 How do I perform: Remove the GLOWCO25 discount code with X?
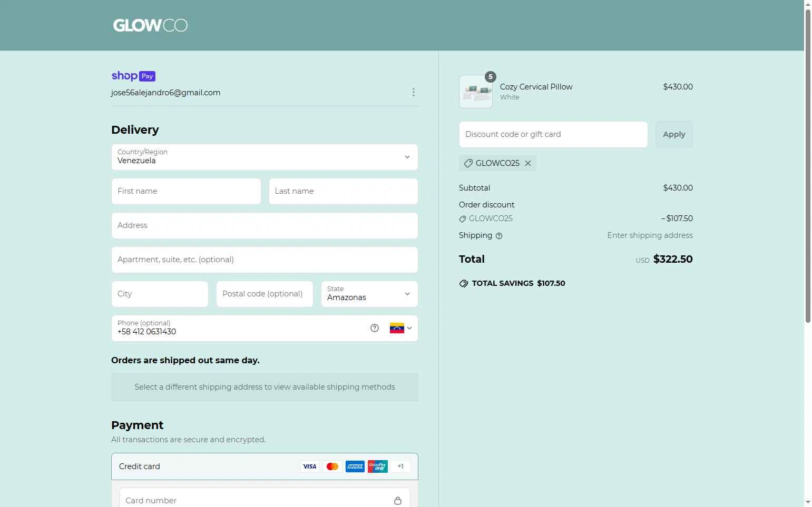pos(528,163)
